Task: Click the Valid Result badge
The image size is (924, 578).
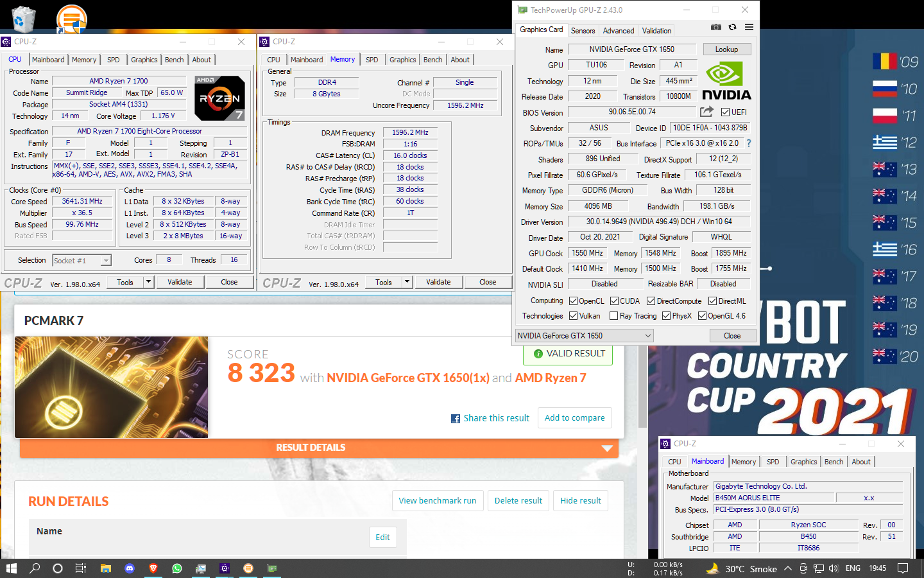Action: [x=569, y=353]
